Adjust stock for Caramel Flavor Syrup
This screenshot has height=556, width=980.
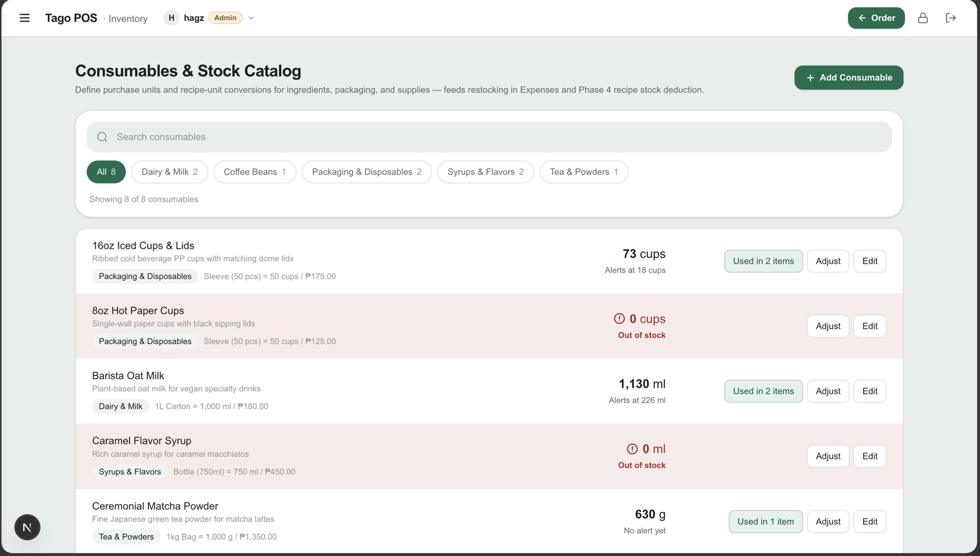(x=828, y=456)
